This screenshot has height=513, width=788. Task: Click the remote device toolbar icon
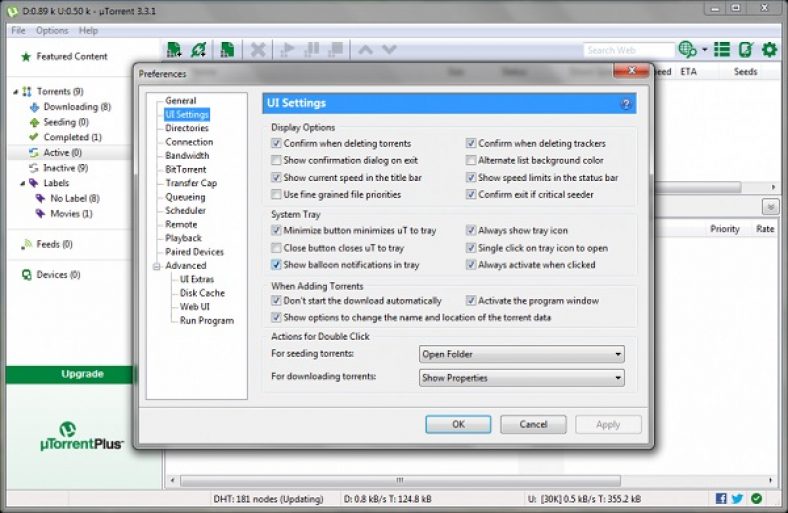point(746,50)
